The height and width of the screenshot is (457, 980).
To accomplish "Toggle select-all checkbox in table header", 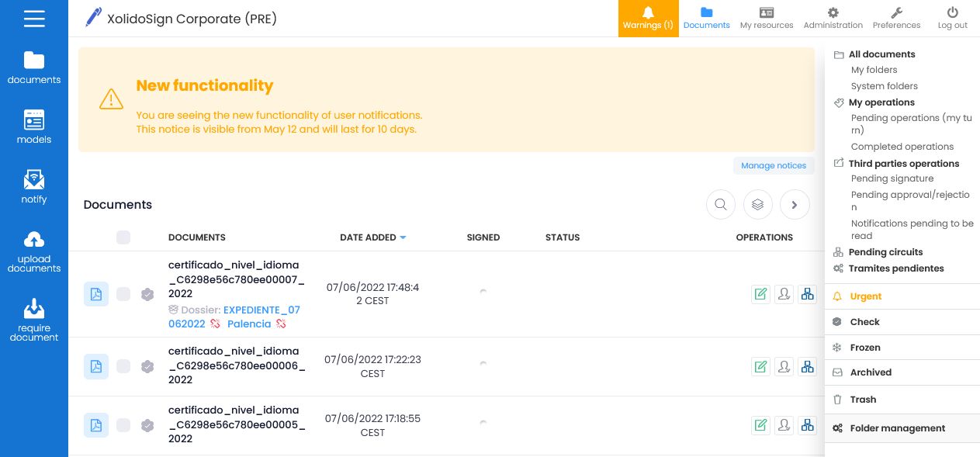I will point(123,237).
